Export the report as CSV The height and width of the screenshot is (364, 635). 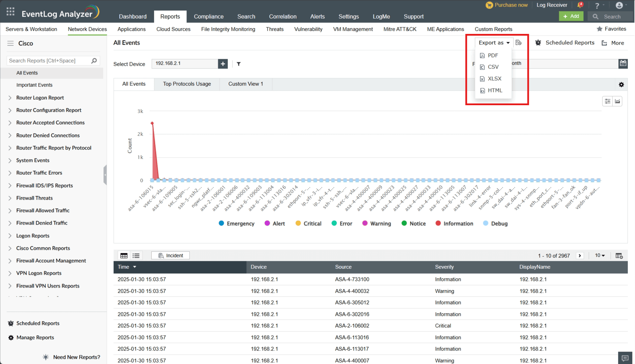click(x=493, y=67)
